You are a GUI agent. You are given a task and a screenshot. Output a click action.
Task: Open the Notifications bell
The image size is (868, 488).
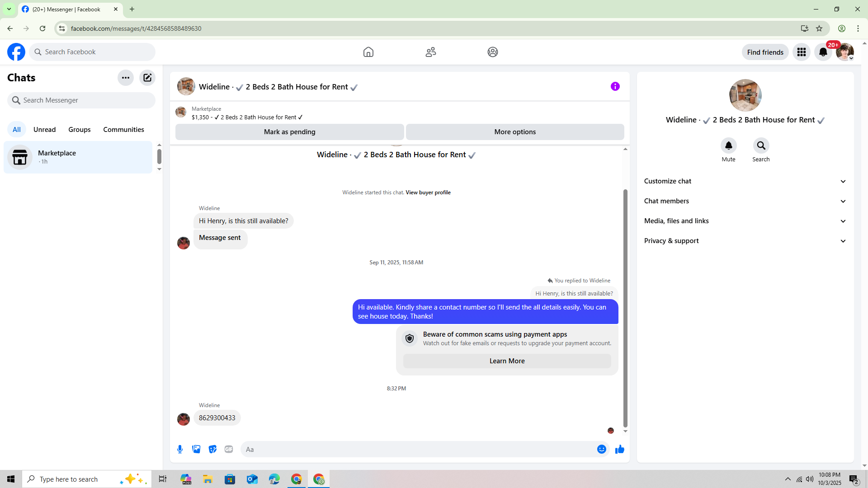tap(823, 52)
